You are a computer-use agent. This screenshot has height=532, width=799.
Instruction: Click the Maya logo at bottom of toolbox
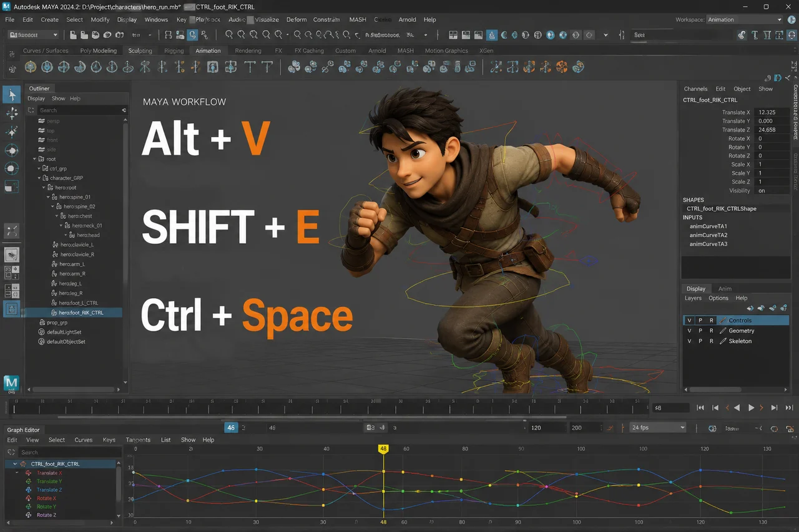(12, 384)
